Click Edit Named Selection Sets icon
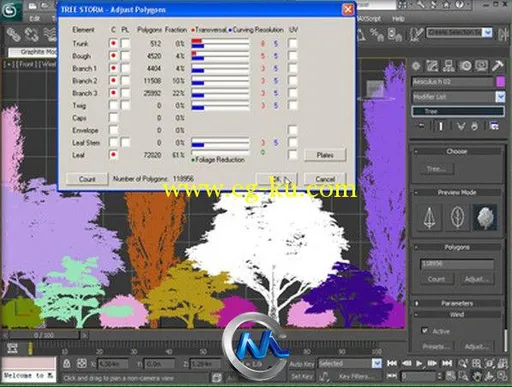 [x=416, y=34]
